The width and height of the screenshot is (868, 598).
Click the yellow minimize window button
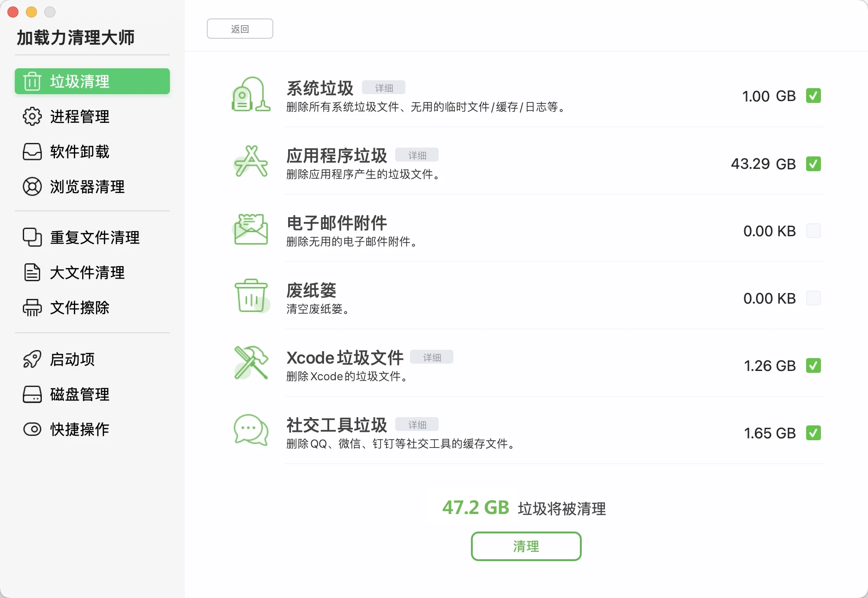[x=31, y=12]
